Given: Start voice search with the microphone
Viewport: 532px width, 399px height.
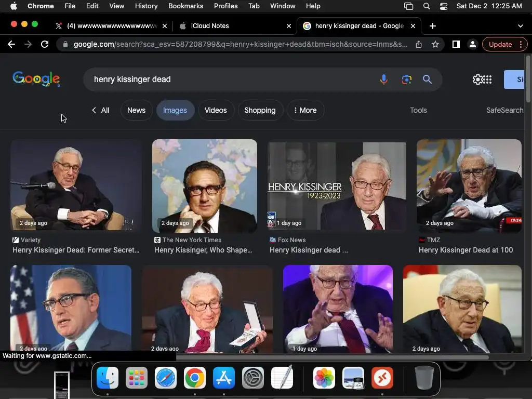Looking at the screenshot, I should (384, 79).
